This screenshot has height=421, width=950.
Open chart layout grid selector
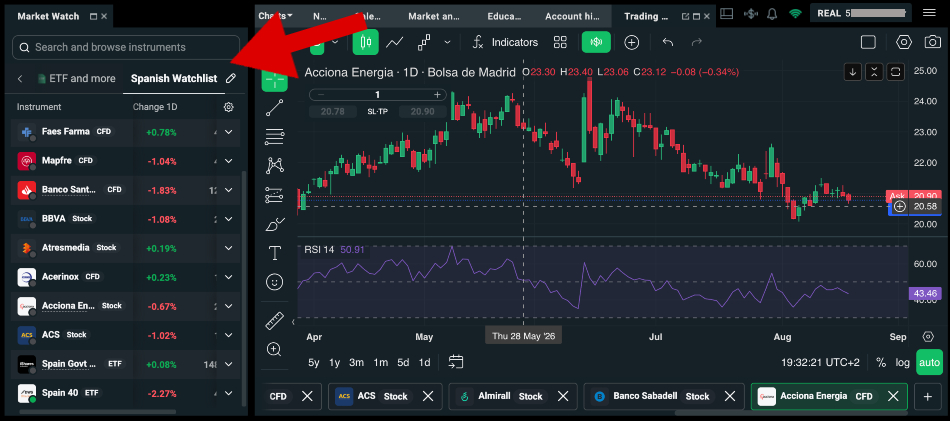[x=560, y=42]
